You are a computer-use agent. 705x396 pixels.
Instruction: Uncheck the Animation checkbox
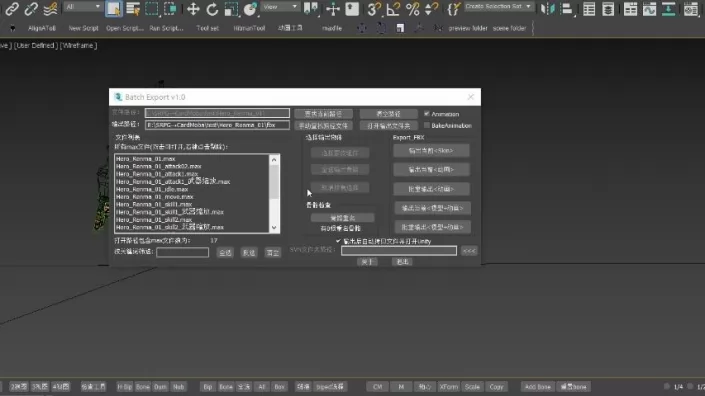[427, 114]
